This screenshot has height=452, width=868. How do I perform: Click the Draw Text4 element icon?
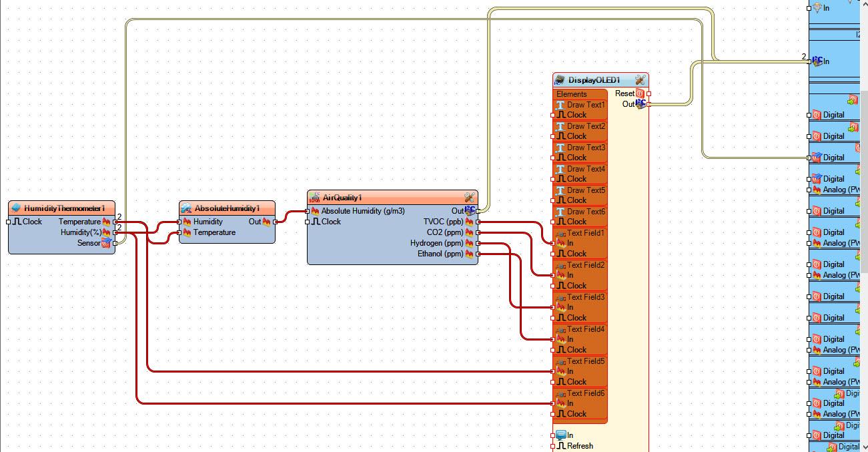tap(561, 169)
